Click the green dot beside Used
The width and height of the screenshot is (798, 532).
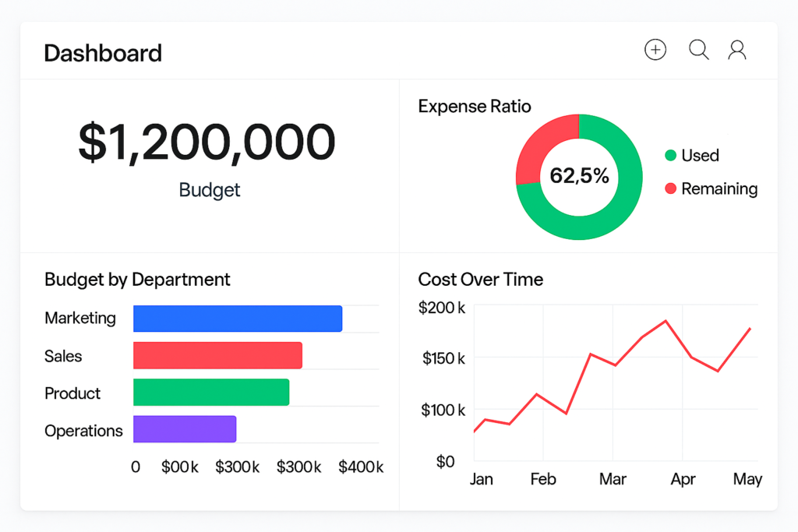(670, 156)
